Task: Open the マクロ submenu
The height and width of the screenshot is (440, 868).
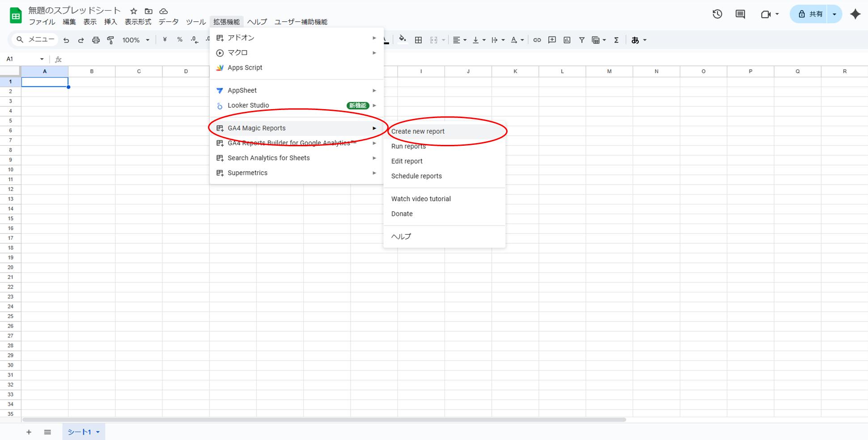Action: click(x=296, y=53)
